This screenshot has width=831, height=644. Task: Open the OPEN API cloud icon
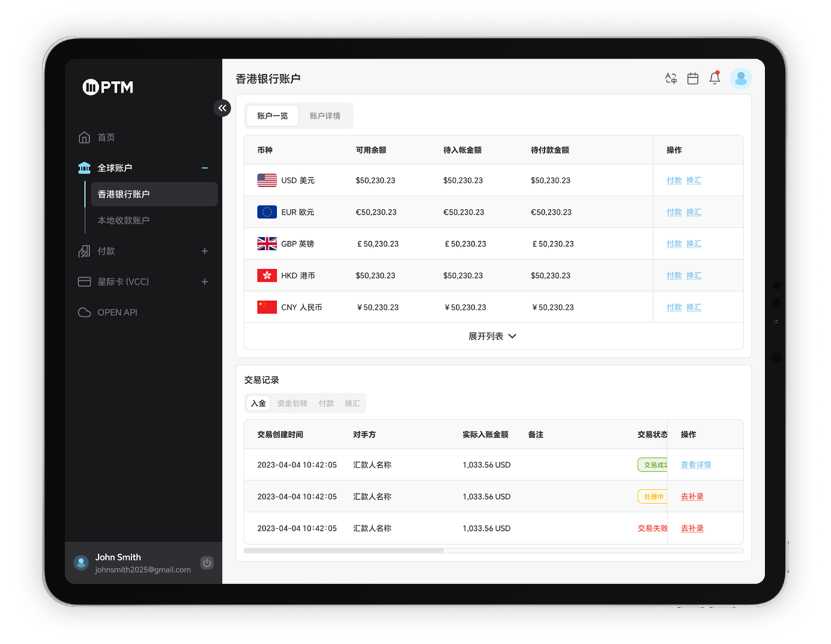tap(84, 312)
